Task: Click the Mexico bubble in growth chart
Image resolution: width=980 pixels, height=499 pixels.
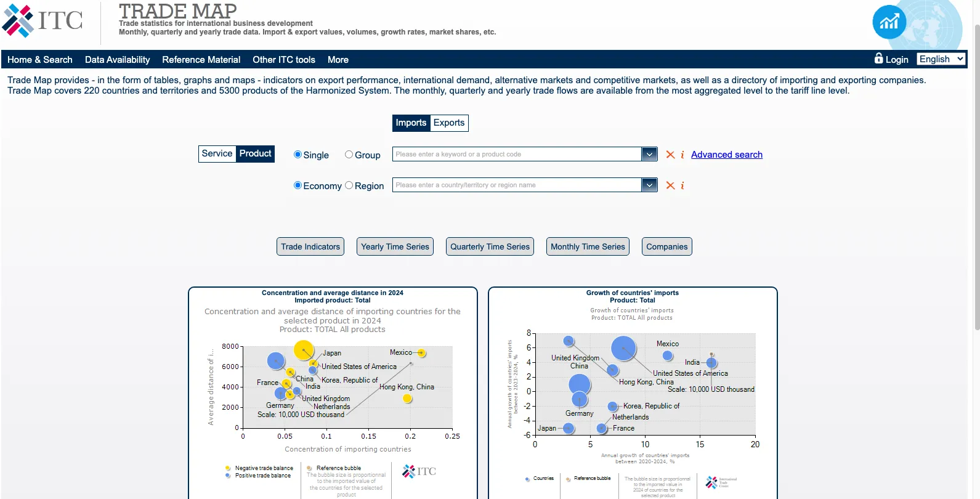Action: (x=668, y=355)
